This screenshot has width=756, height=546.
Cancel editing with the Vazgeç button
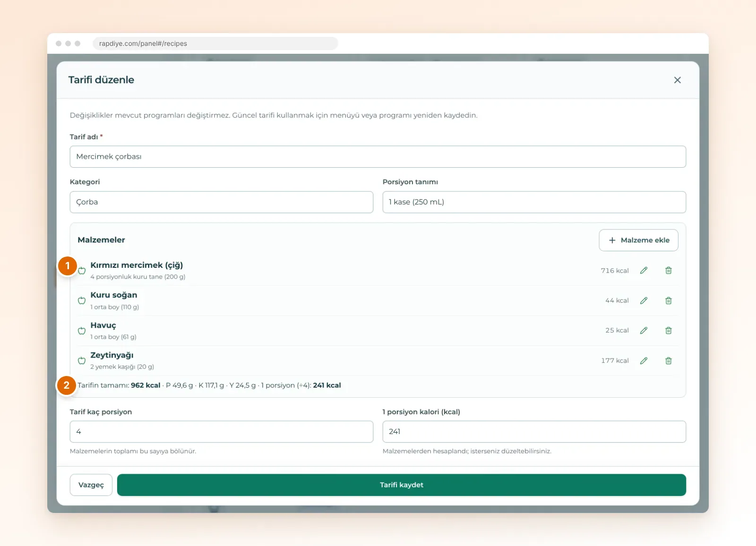pyautogui.click(x=91, y=485)
